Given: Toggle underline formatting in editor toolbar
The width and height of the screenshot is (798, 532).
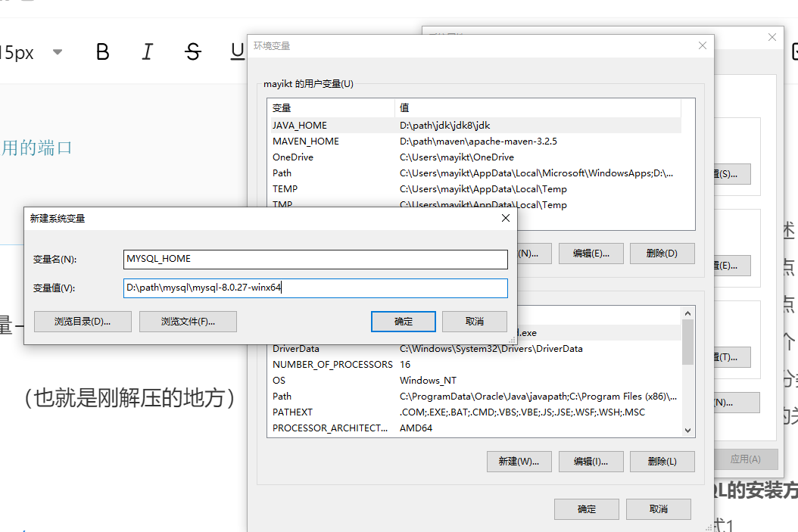Looking at the screenshot, I should (x=237, y=51).
